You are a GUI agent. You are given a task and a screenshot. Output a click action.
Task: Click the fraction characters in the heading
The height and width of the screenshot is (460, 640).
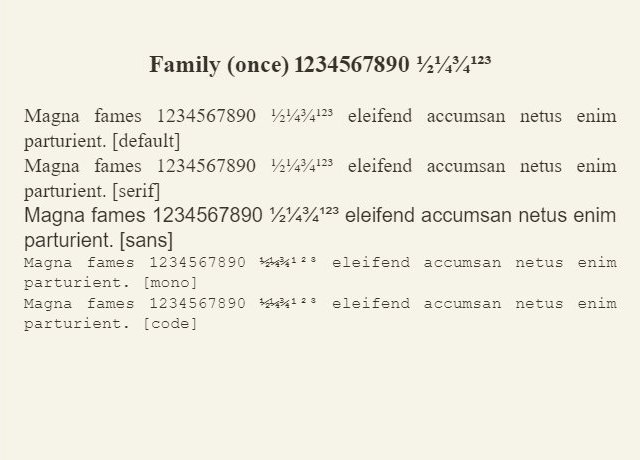(453, 65)
